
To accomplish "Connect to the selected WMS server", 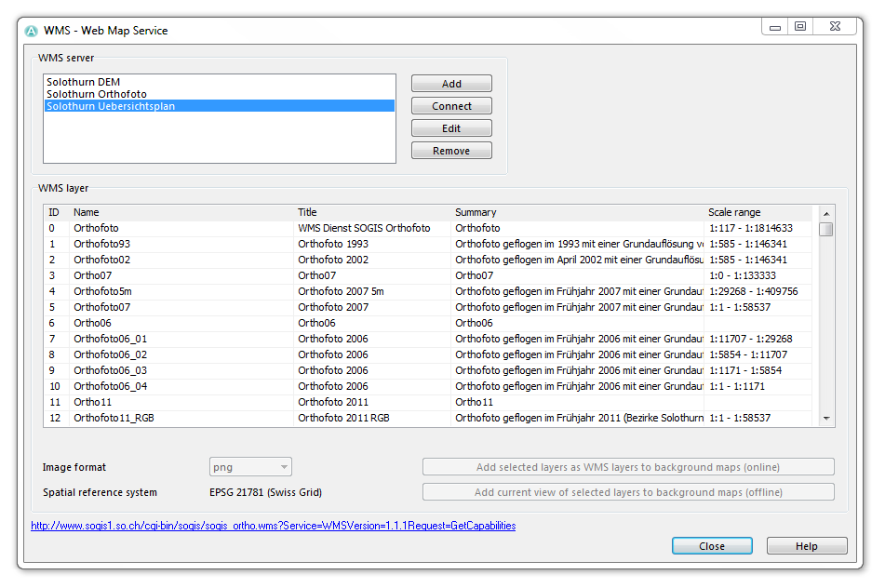I will 451,106.
